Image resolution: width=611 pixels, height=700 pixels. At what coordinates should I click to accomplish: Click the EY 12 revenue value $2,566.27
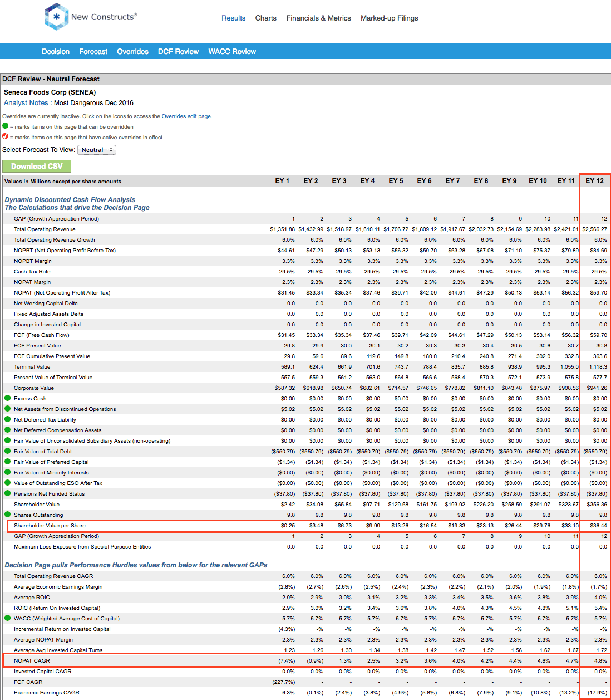[x=595, y=229]
